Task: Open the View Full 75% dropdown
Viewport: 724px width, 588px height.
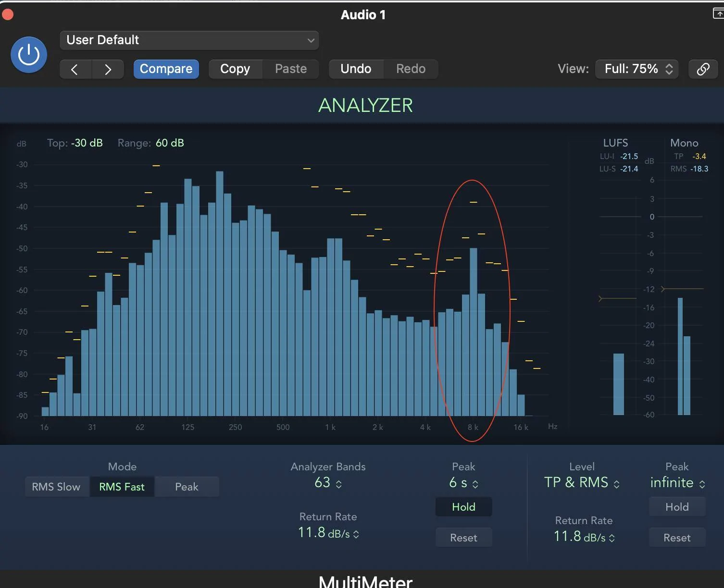Action: point(637,69)
